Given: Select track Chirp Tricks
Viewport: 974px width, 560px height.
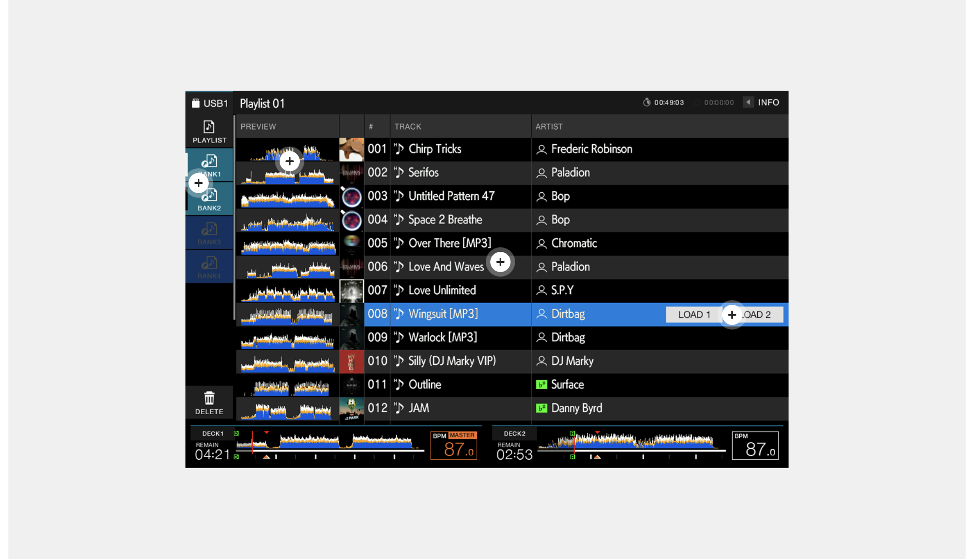Looking at the screenshot, I should (435, 149).
